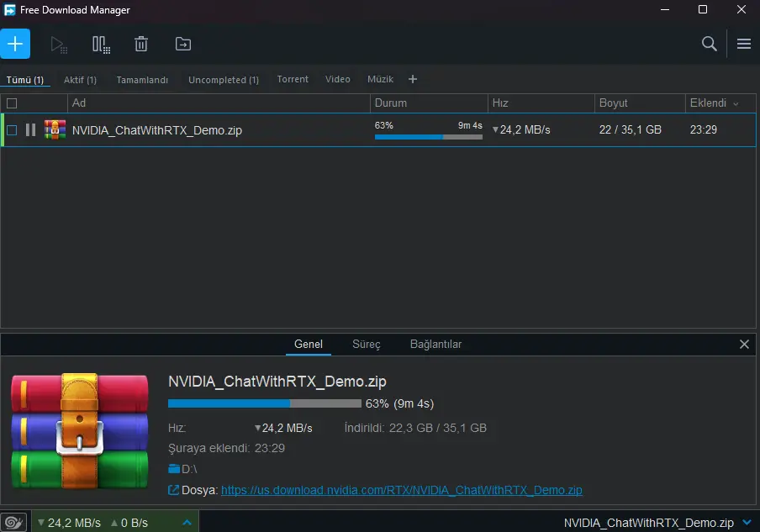
Task: Click the NVIDIA_ChatWithRTX_Demo.zip name in the list row
Action: pyautogui.click(x=157, y=130)
